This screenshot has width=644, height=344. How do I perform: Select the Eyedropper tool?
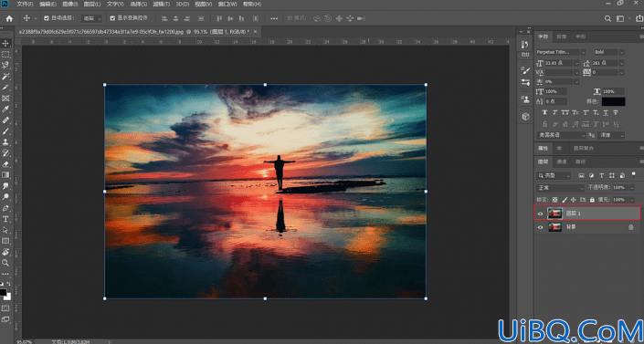coord(5,109)
